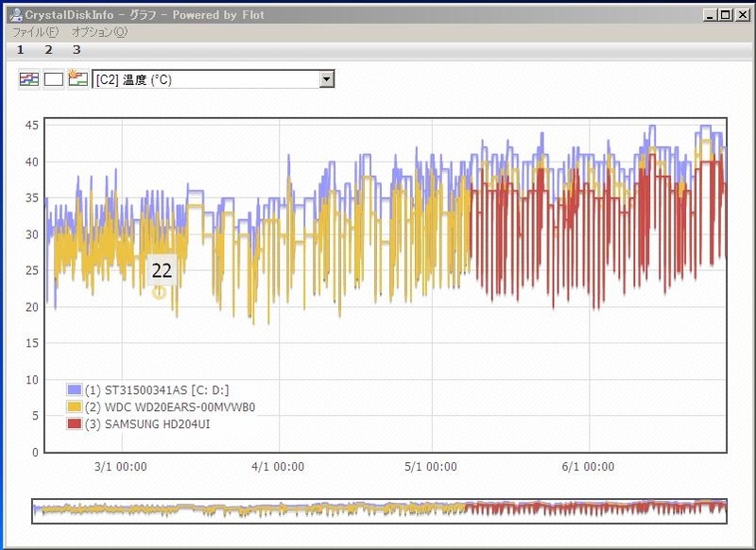Image resolution: width=756 pixels, height=550 pixels.
Task: Toggle the yellow WDC WD20EARS legend swatch
Action: [x=75, y=407]
